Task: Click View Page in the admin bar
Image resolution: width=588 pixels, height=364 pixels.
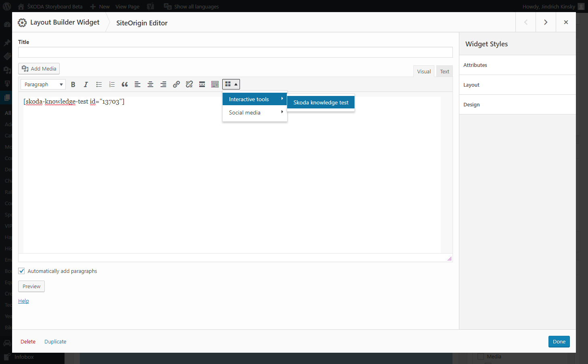Action: click(127, 6)
